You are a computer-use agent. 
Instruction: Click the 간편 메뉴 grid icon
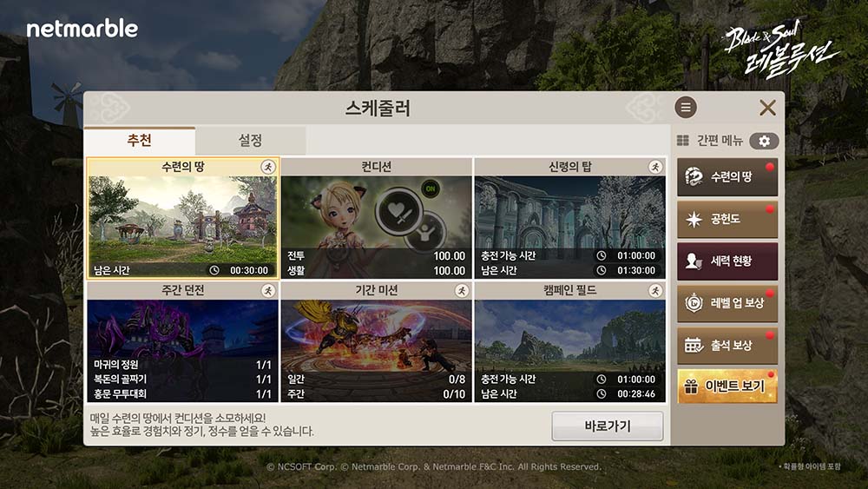click(x=683, y=141)
